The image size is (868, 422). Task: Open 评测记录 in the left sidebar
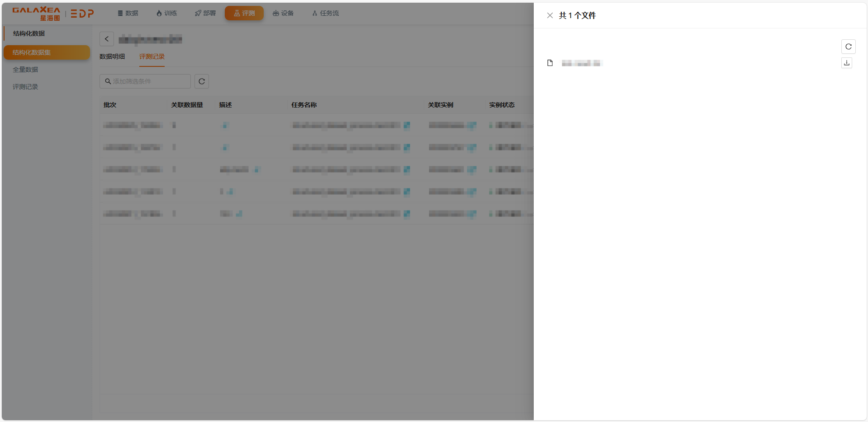coord(25,87)
